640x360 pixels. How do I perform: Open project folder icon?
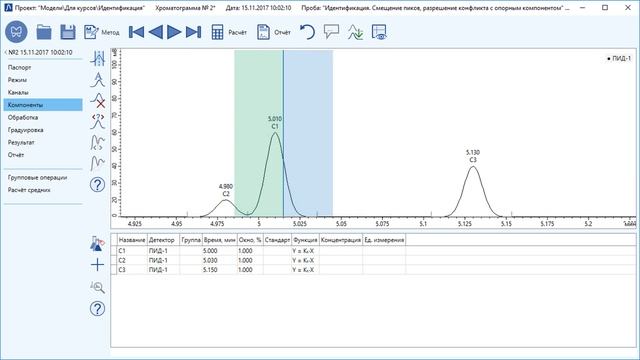coord(44,32)
